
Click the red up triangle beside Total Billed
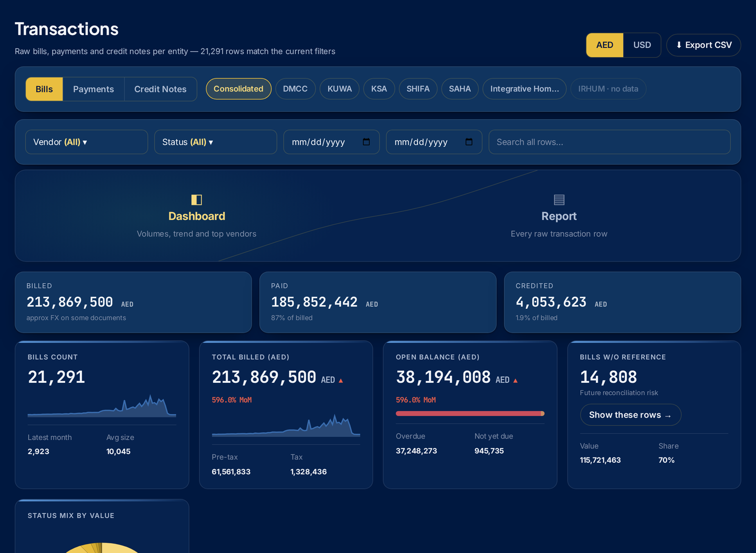pos(341,380)
